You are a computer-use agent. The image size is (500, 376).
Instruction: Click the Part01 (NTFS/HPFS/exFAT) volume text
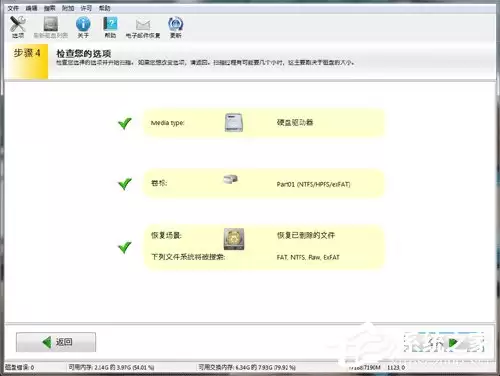pyautogui.click(x=313, y=184)
